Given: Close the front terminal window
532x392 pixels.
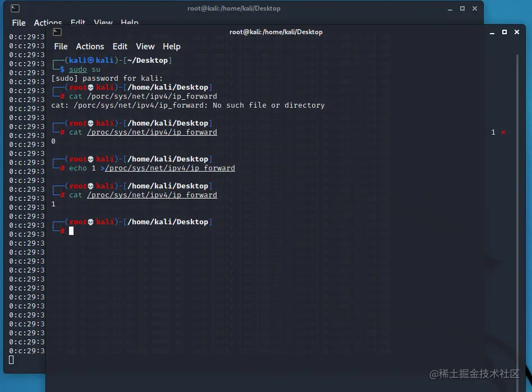Looking at the screenshot, I should coord(517,32).
